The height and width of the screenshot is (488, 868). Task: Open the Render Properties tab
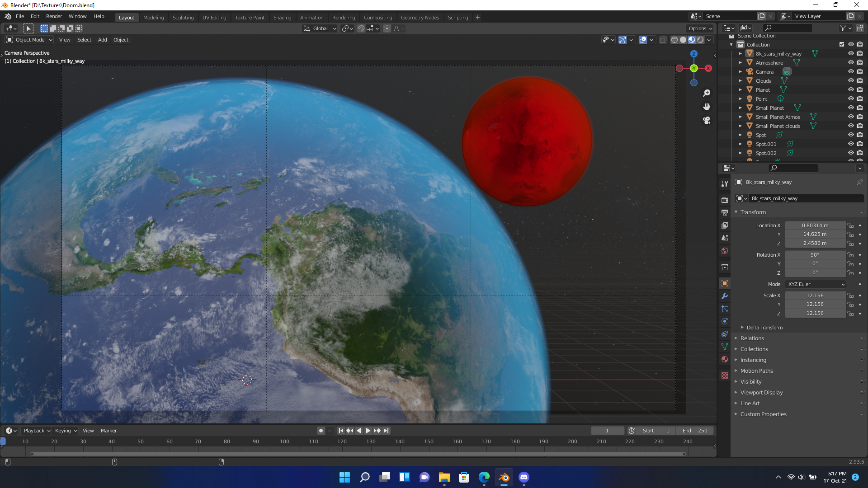point(725,199)
